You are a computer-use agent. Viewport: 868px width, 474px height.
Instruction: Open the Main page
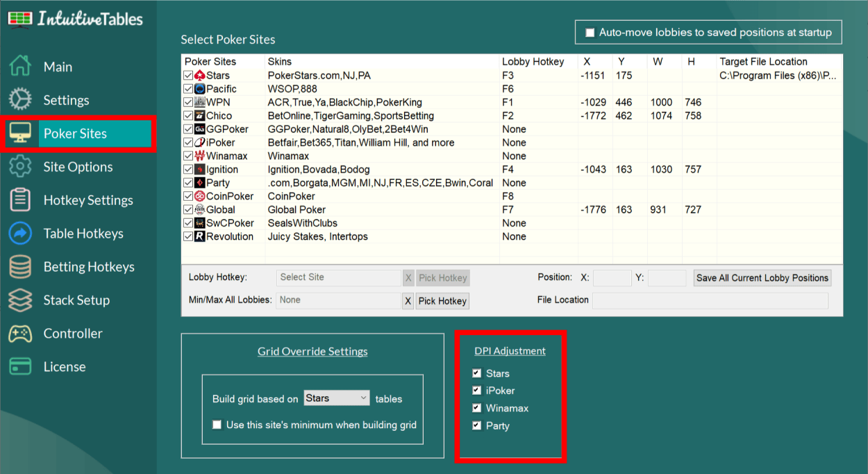click(x=58, y=67)
